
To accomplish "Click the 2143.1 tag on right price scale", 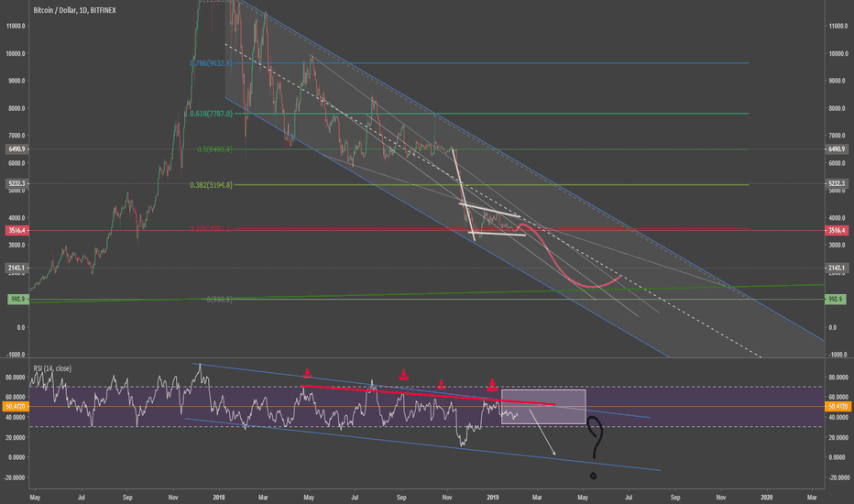I will (x=836, y=268).
